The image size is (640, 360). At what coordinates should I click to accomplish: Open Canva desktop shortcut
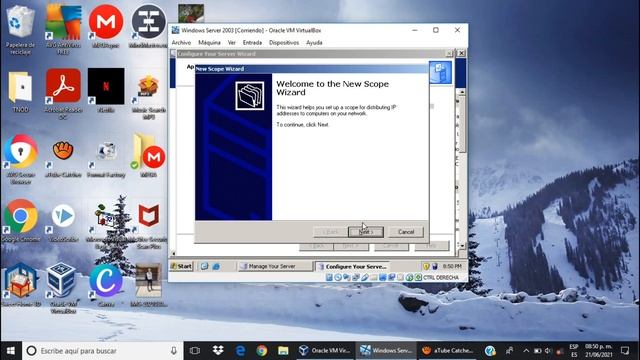(x=106, y=285)
